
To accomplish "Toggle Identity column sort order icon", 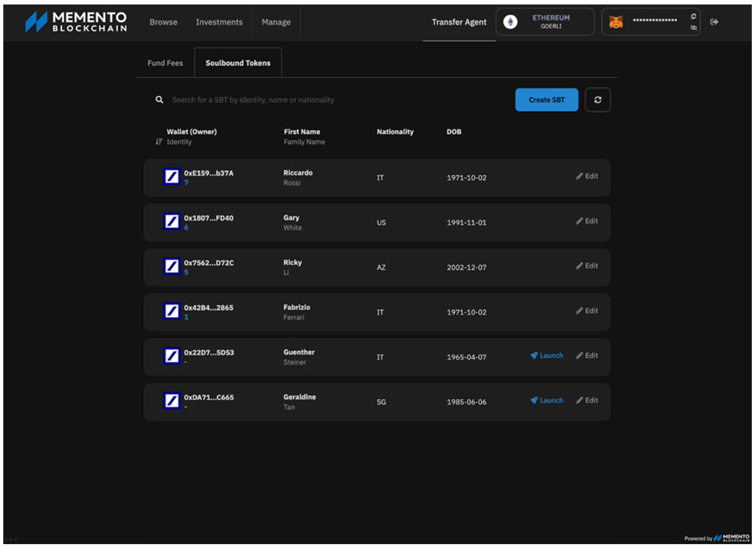I will point(159,142).
